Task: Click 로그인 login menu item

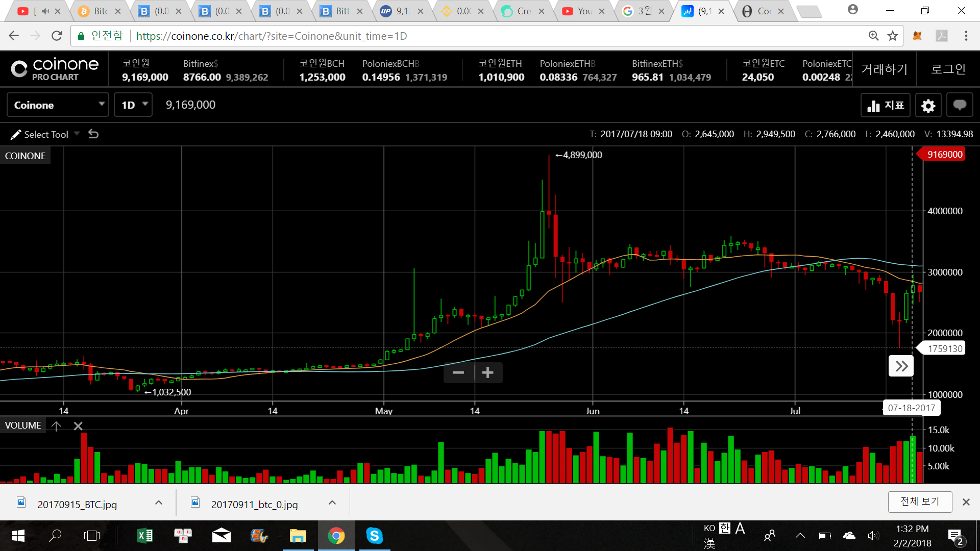Action: coord(948,69)
